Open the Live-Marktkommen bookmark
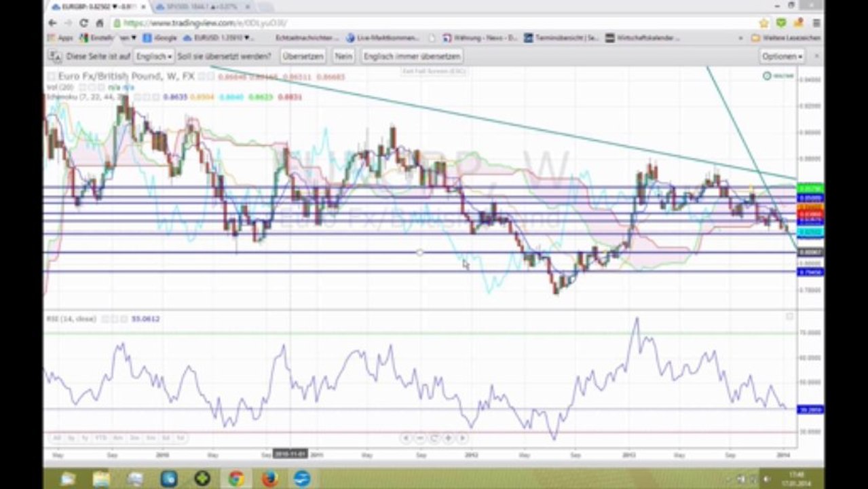Viewport: 868px width, 489px height. tap(383, 38)
